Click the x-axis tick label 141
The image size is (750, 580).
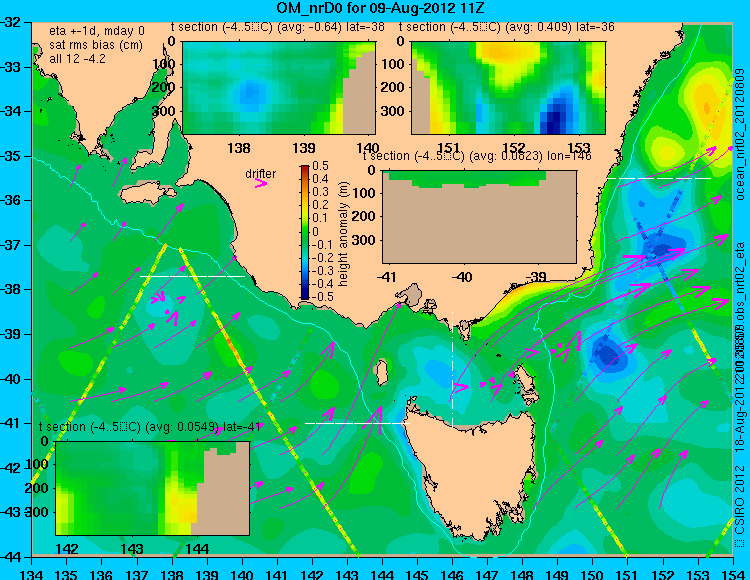pyautogui.click(x=277, y=573)
